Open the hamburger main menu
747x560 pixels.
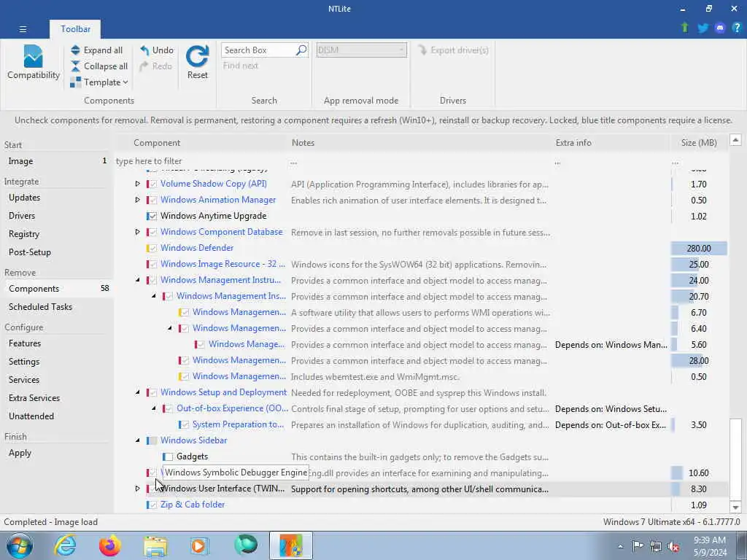[23, 29]
